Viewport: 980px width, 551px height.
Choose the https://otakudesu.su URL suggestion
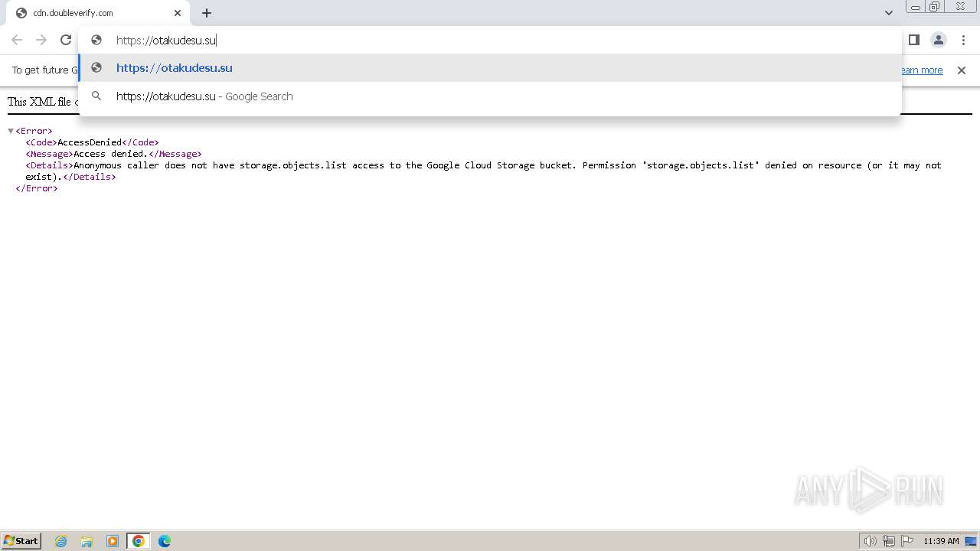point(490,68)
